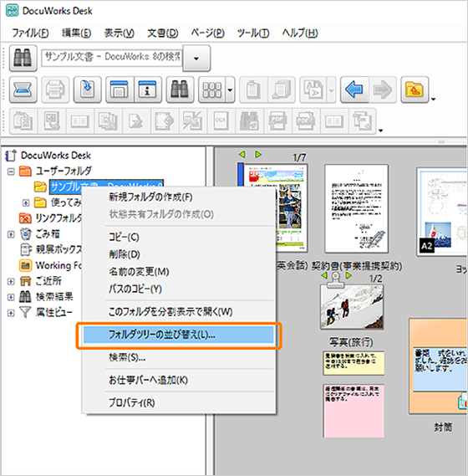Viewport: 468px width, 476px height.
Task: Open the ページ(P) menu
Action: pyautogui.click(x=208, y=33)
